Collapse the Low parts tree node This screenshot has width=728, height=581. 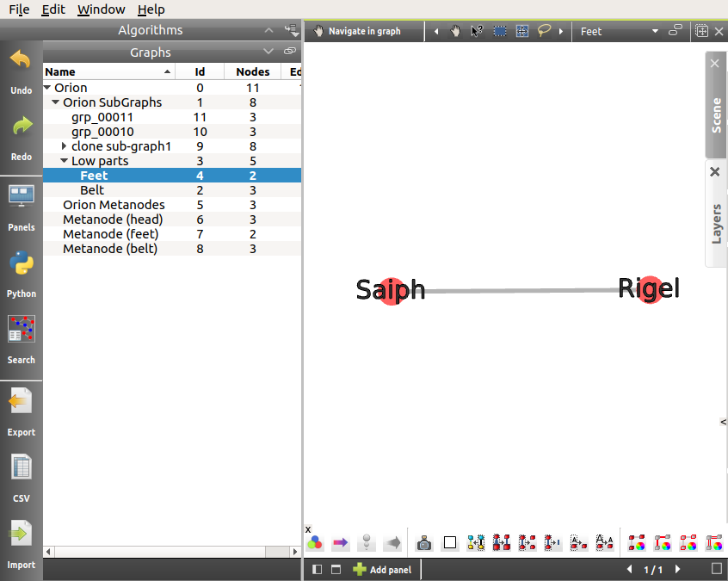[65, 161]
